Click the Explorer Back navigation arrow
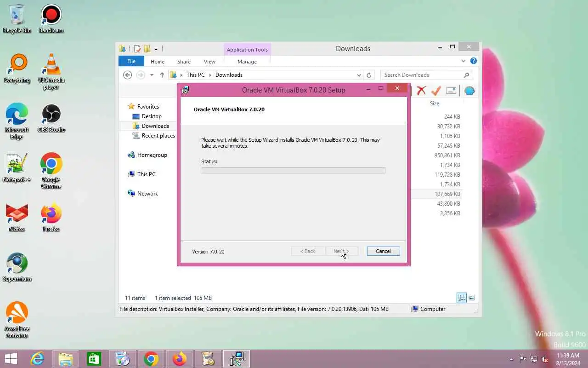Viewport: 588px width, 368px height. [x=128, y=75]
